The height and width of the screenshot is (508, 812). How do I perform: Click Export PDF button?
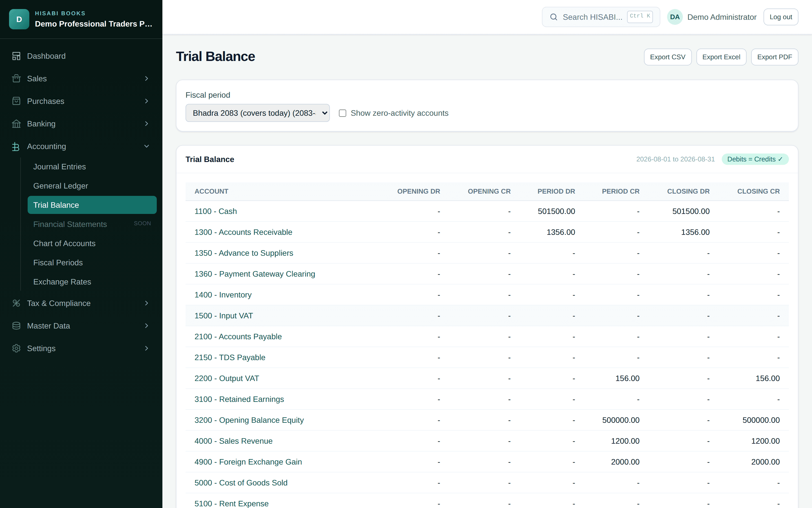[x=775, y=57]
